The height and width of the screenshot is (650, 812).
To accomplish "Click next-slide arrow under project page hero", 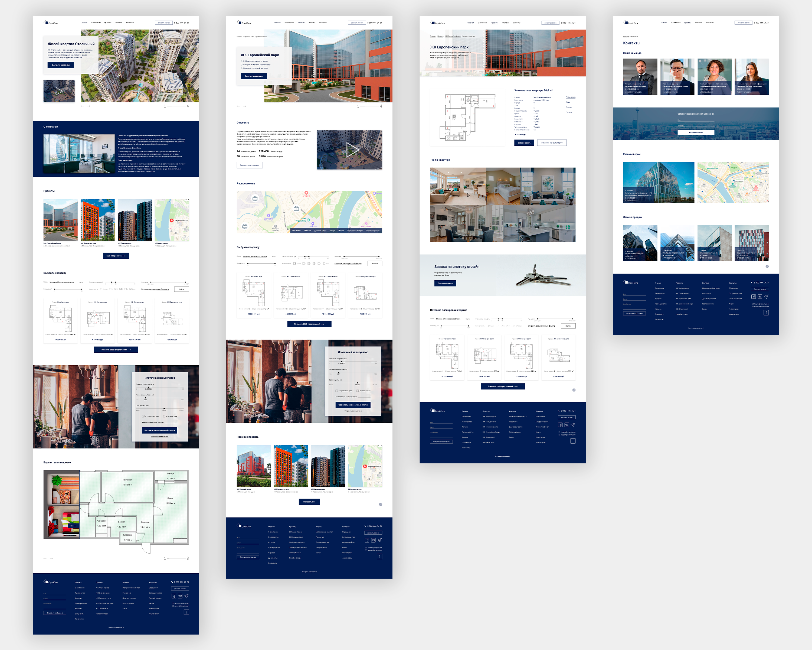I will (x=244, y=106).
